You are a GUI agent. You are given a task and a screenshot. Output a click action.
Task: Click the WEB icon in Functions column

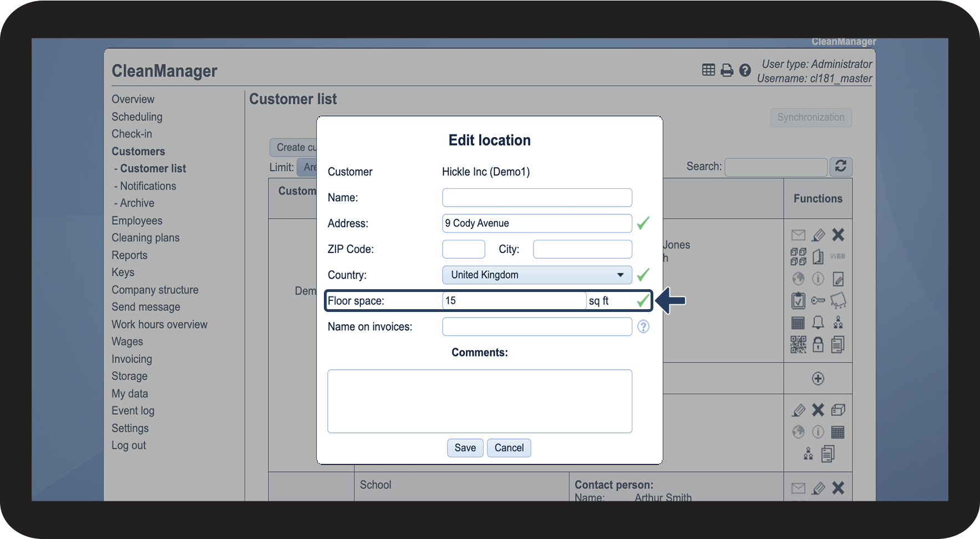click(x=837, y=256)
